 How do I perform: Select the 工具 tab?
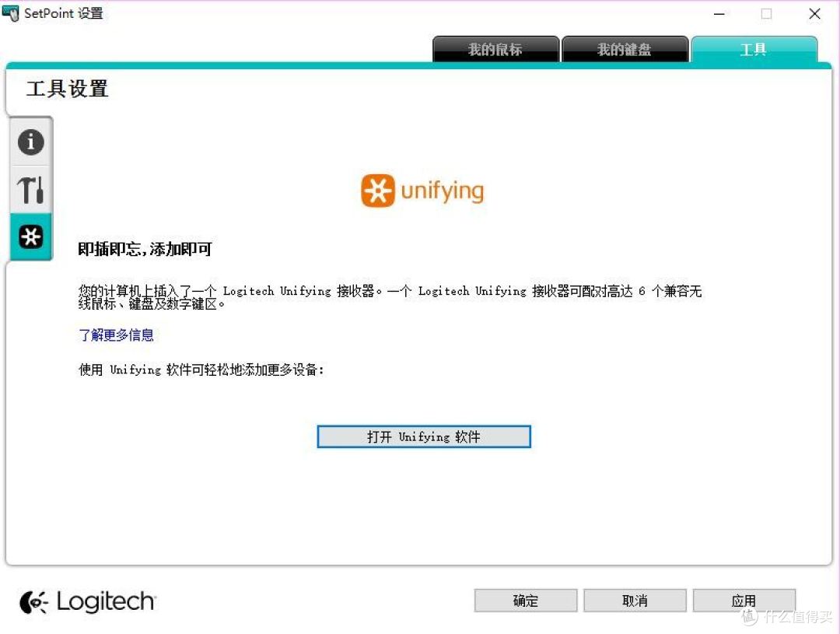pos(754,49)
